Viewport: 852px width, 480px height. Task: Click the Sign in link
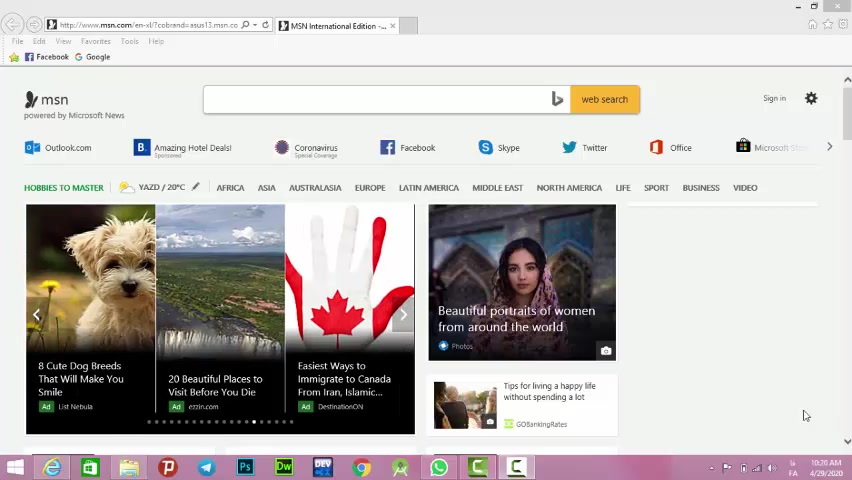774,98
